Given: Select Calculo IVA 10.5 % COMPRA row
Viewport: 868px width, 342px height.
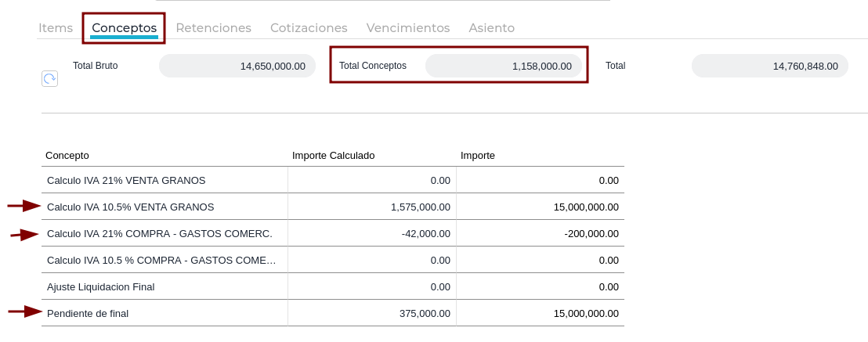Looking at the screenshot, I should [x=333, y=260].
